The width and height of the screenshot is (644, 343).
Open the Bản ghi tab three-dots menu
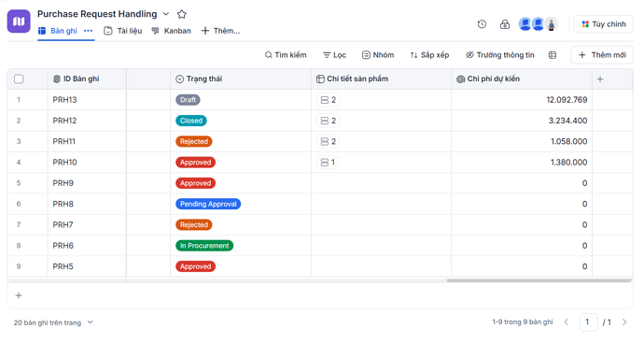click(89, 31)
